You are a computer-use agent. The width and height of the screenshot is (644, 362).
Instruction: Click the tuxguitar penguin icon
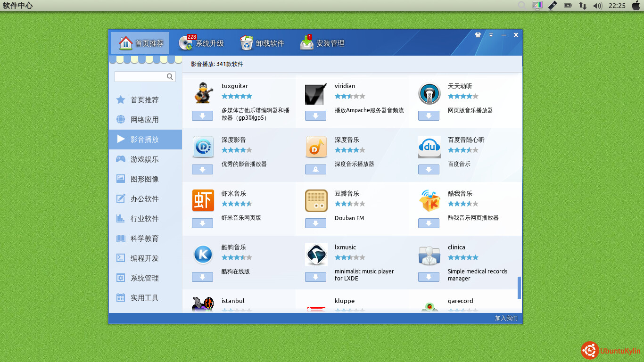click(203, 93)
